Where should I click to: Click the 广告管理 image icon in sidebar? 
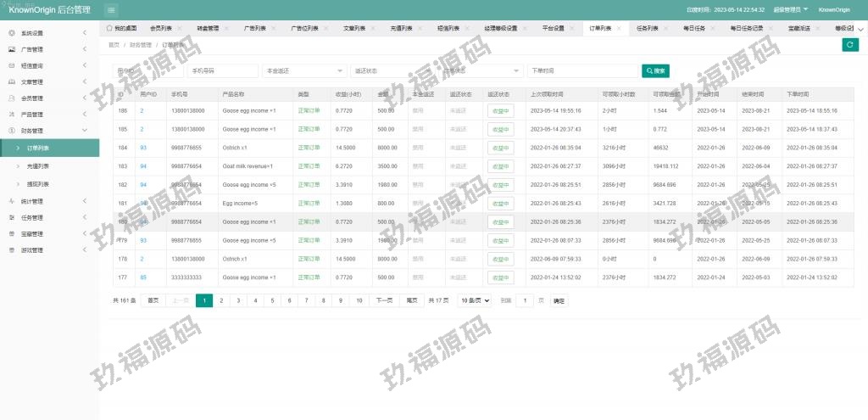click(11, 49)
